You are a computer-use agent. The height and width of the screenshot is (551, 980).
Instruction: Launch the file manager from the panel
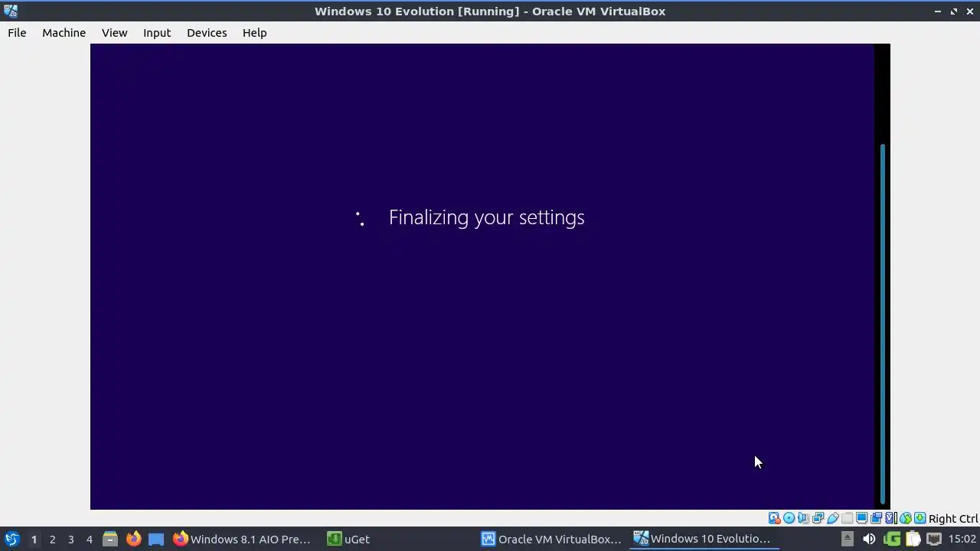point(110,539)
